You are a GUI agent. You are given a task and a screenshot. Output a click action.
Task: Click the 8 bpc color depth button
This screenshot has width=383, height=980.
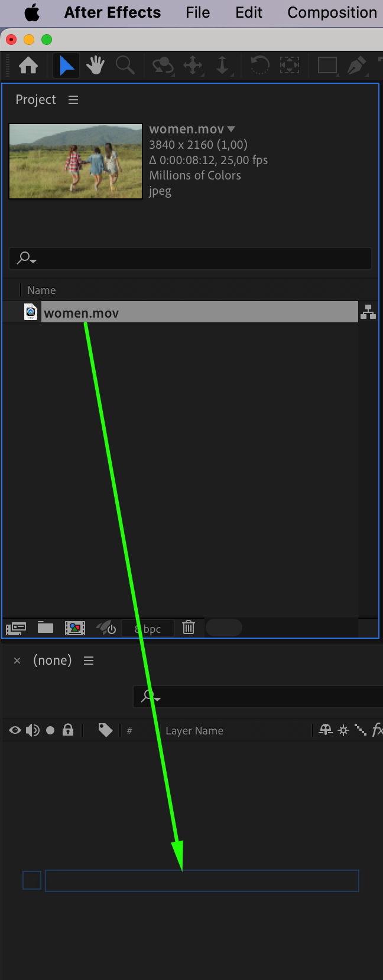click(x=148, y=629)
